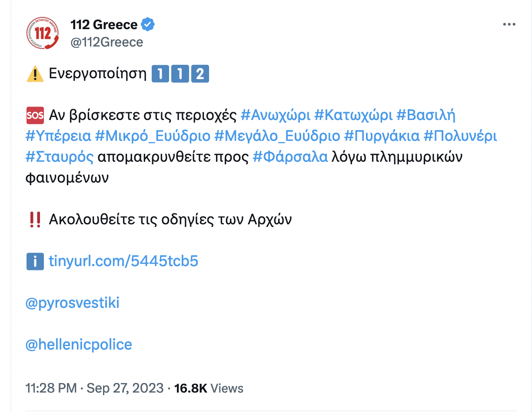This screenshot has width=532, height=413.
Task: Open the #Φάρσαλα hashtag
Action: click(x=290, y=157)
